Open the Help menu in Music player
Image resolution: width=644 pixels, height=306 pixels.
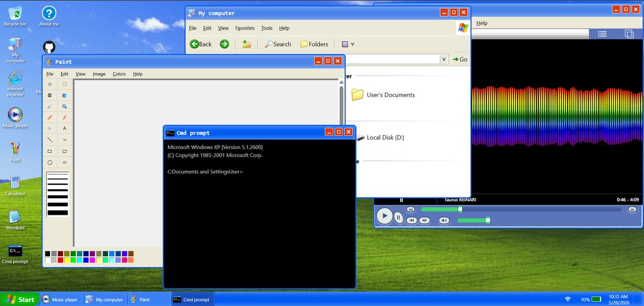[x=482, y=24]
